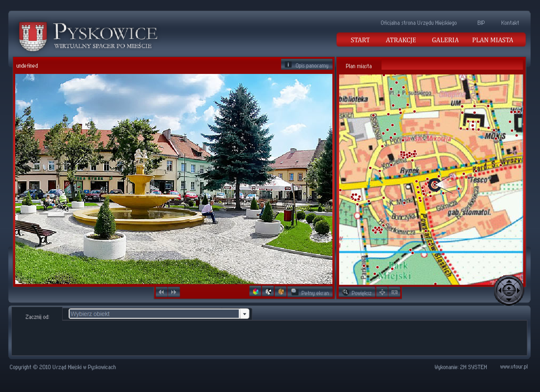Select the pan tool icon on the map toolbar
This screenshot has height=392, width=540.
coord(382,292)
